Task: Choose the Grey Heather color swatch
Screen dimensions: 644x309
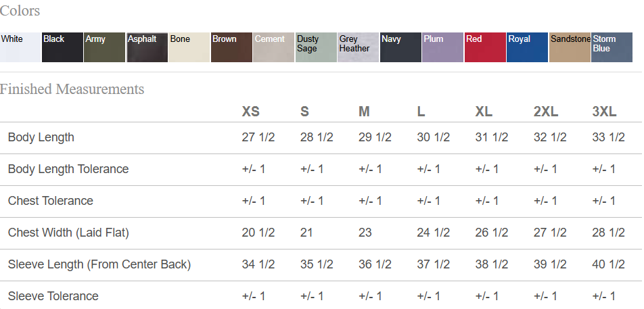Action: (x=358, y=47)
